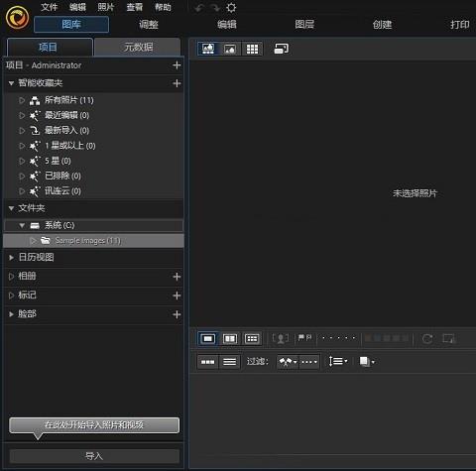This screenshot has width=476, height=471.
Task: Click the face tagging icon
Action: [x=281, y=339]
